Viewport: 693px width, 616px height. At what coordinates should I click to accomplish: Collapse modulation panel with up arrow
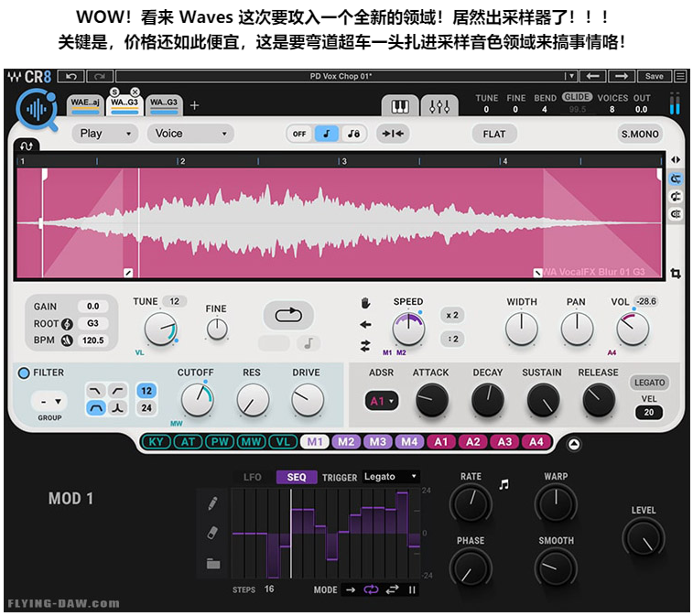point(574,444)
